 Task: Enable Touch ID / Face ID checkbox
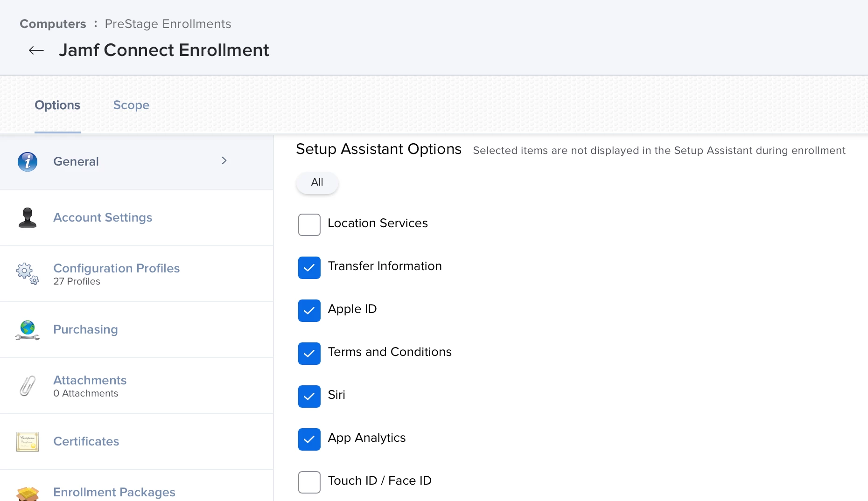click(x=309, y=482)
